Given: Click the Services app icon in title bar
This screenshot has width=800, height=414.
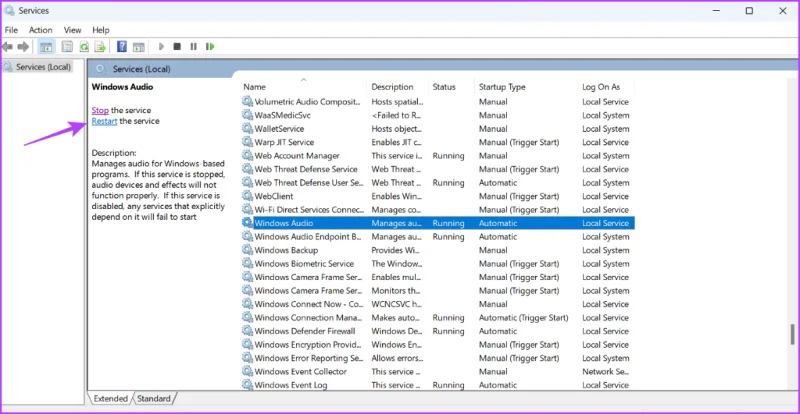Looking at the screenshot, I should 9,10.
